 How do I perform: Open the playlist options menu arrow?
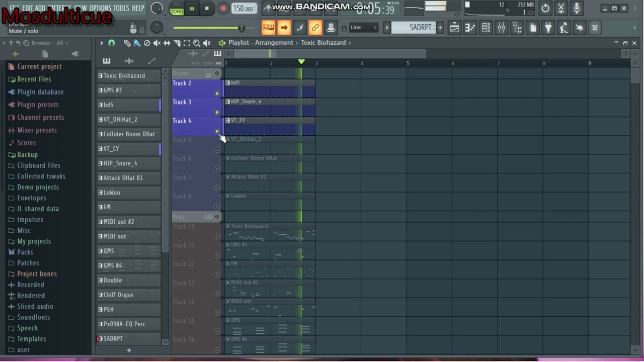click(101, 43)
